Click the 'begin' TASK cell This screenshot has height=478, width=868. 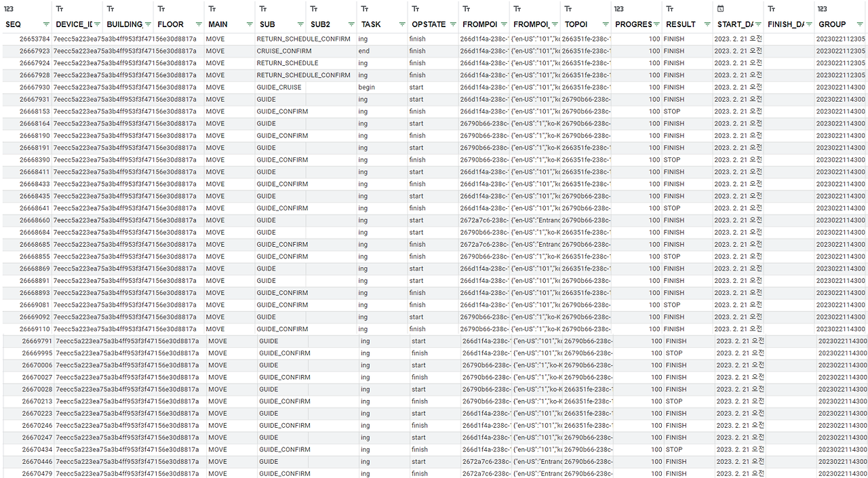(x=367, y=87)
